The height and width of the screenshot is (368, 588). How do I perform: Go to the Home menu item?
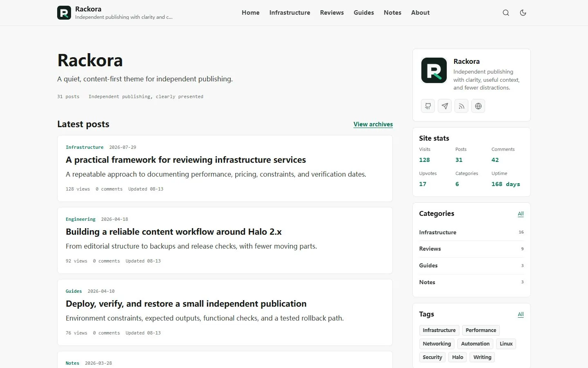(x=251, y=13)
